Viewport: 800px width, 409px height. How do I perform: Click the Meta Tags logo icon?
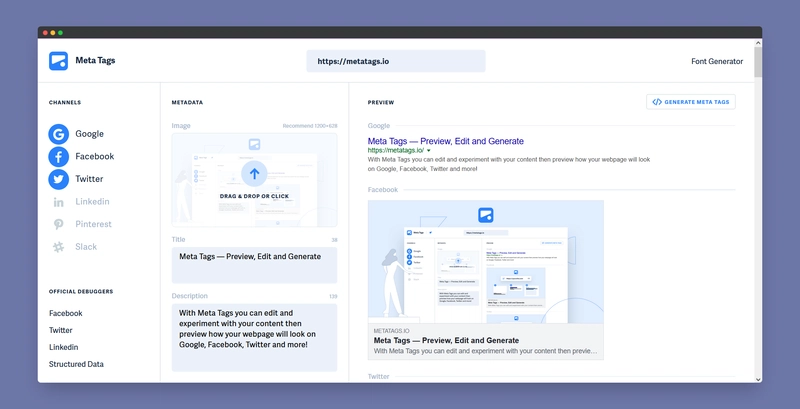coord(58,61)
